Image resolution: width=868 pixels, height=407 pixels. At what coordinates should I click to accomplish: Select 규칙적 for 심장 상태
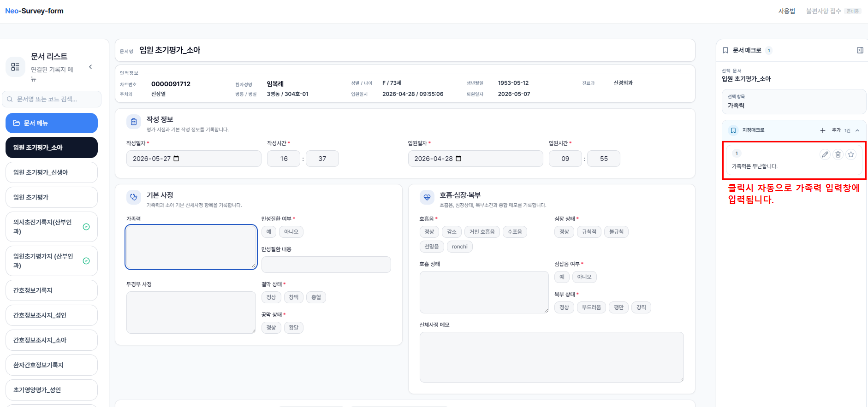[589, 232]
